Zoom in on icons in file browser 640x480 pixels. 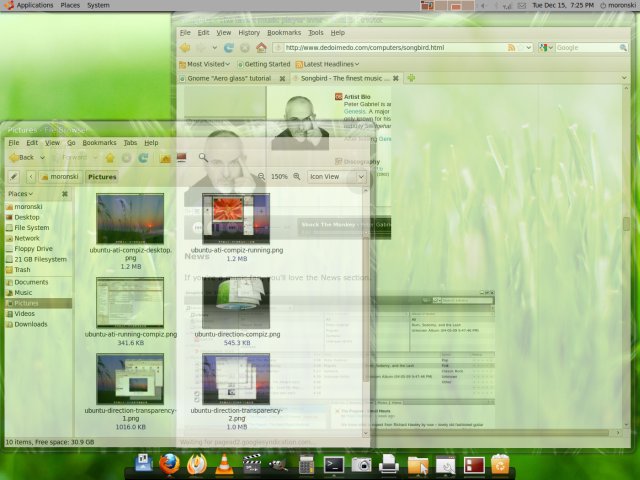pyautogui.click(x=298, y=177)
